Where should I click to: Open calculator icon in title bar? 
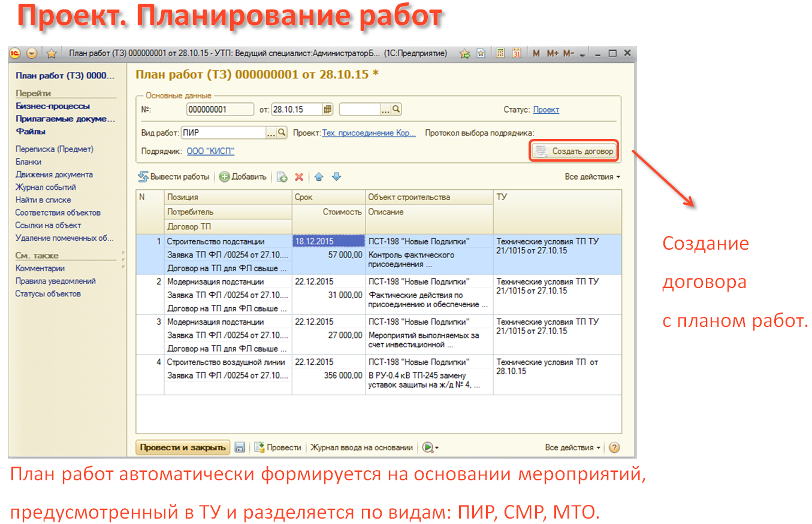pyautogui.click(x=500, y=53)
